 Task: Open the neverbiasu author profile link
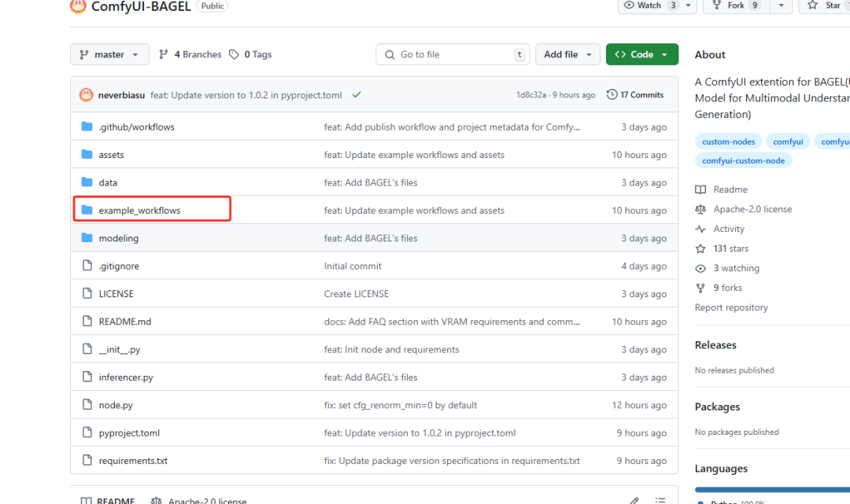click(x=121, y=95)
